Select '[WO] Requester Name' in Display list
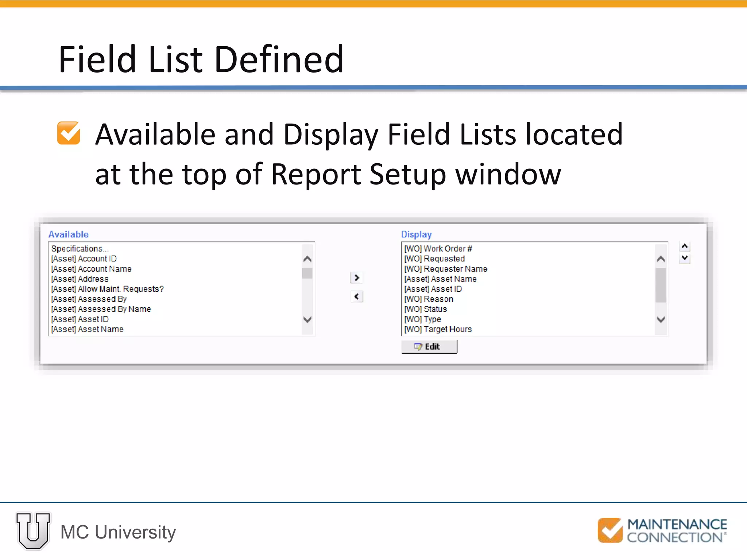747x560 pixels. [446, 269]
